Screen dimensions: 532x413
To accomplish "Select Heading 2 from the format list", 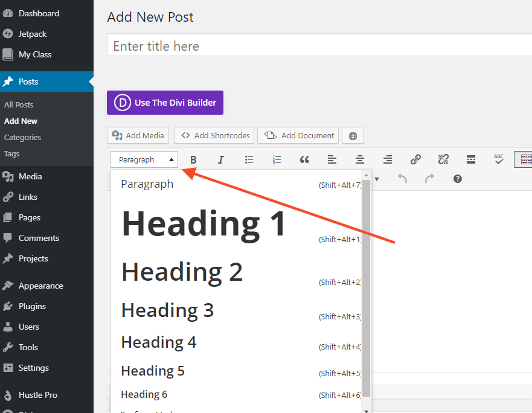I will (182, 272).
